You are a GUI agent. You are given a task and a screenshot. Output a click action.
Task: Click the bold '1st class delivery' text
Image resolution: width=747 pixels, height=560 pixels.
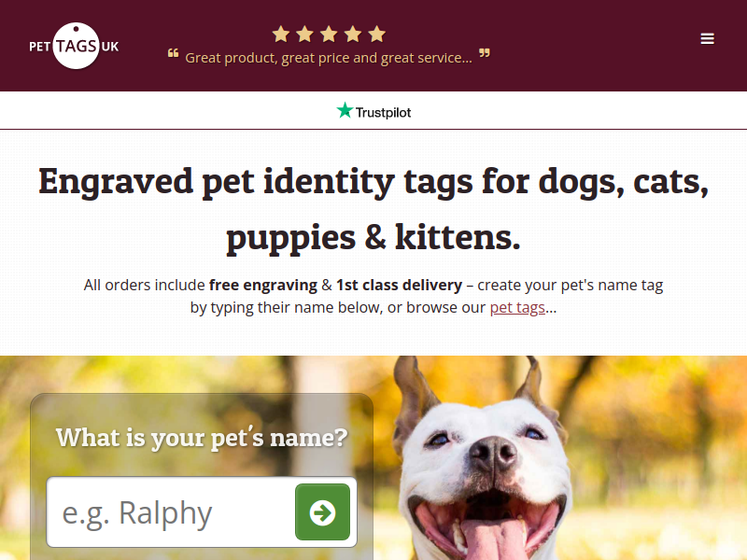[400, 286]
